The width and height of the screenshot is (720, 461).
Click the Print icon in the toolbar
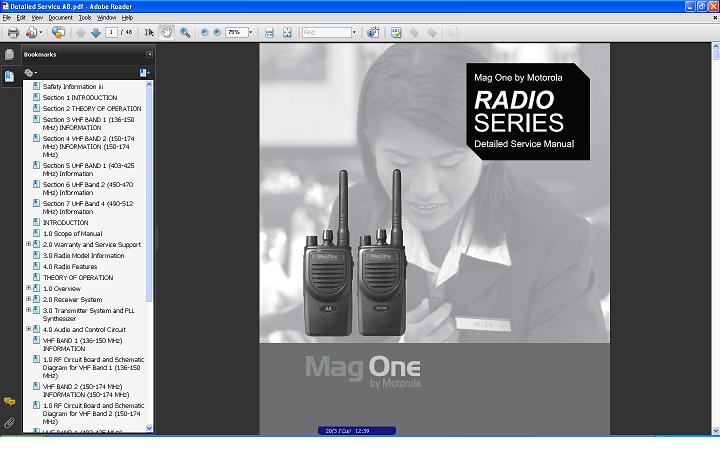[13, 33]
